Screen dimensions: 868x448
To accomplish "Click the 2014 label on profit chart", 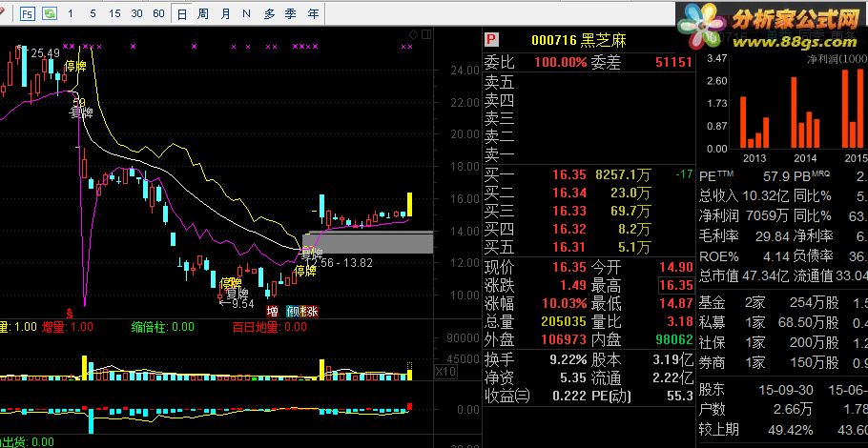I will (x=805, y=159).
